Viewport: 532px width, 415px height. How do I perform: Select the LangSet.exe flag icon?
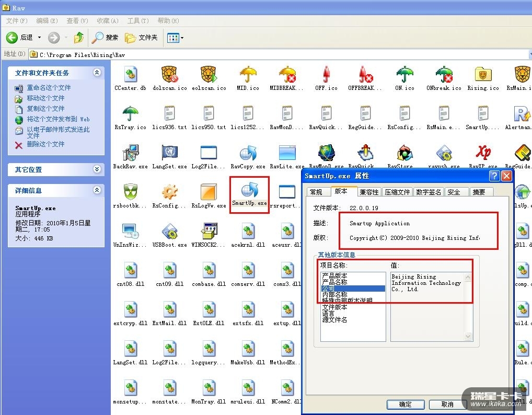[169, 153]
